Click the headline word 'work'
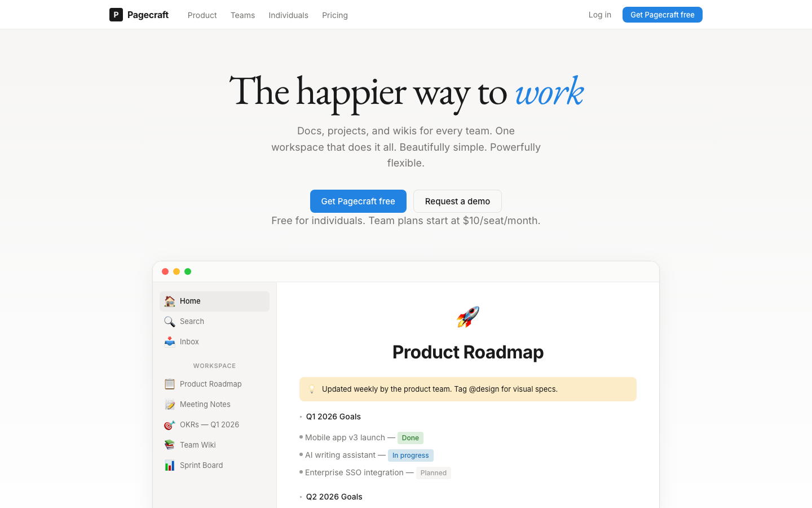The image size is (812, 508). pos(549,91)
